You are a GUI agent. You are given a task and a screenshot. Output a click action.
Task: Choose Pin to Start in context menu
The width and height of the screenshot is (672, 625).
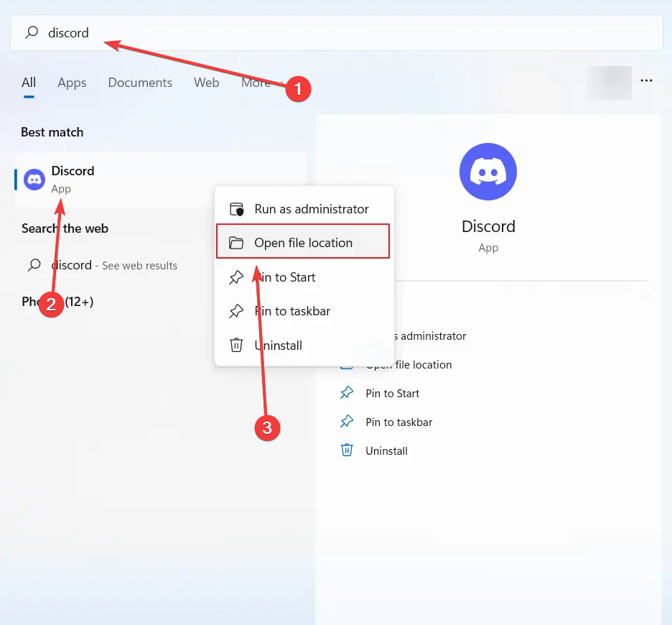coord(304,277)
